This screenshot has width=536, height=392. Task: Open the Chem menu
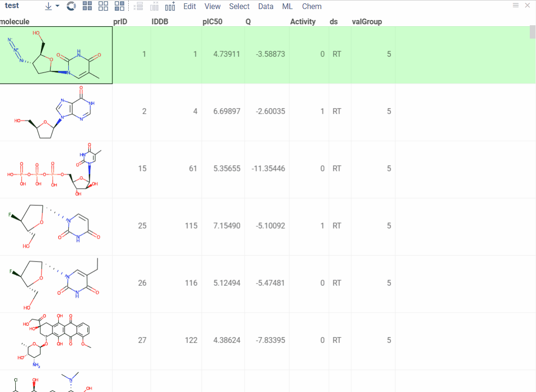point(312,7)
